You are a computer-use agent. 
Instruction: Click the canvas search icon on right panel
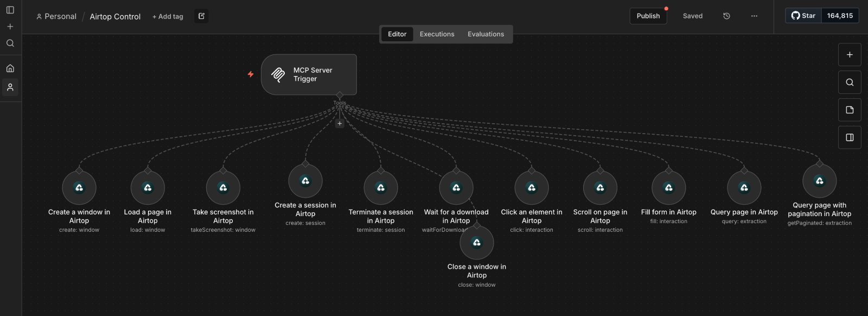point(850,82)
